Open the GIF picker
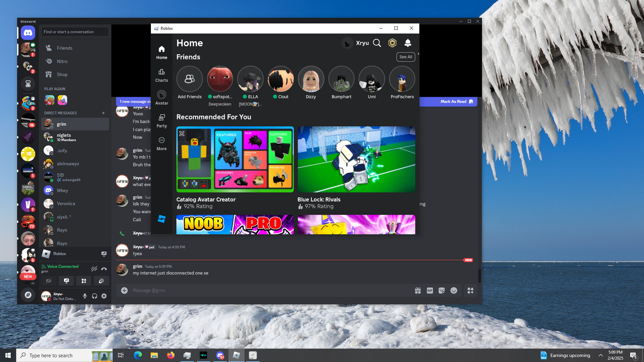Viewport: 644px width, 362px height. [430, 291]
